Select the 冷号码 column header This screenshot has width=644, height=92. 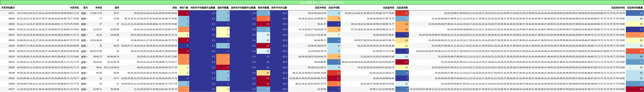point(98,8)
